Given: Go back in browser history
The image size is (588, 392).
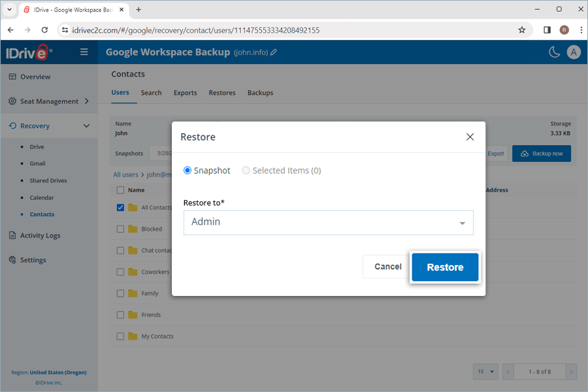Looking at the screenshot, I should [10, 30].
